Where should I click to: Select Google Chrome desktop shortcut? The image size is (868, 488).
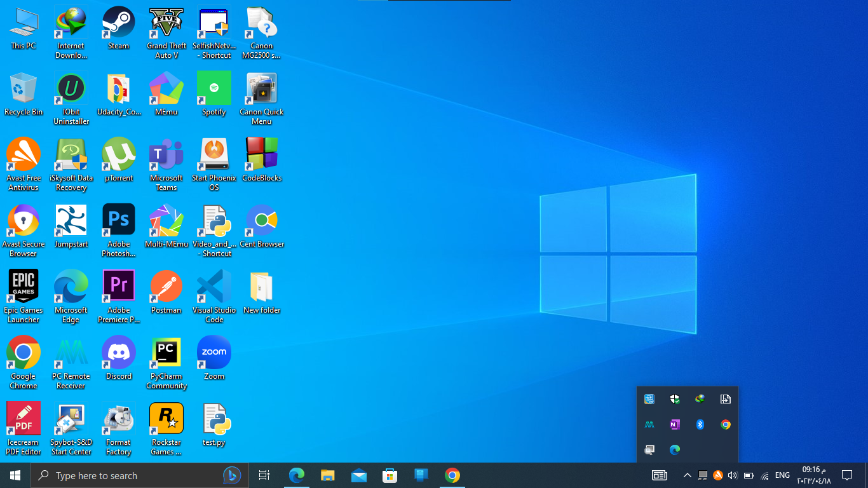coord(24,363)
